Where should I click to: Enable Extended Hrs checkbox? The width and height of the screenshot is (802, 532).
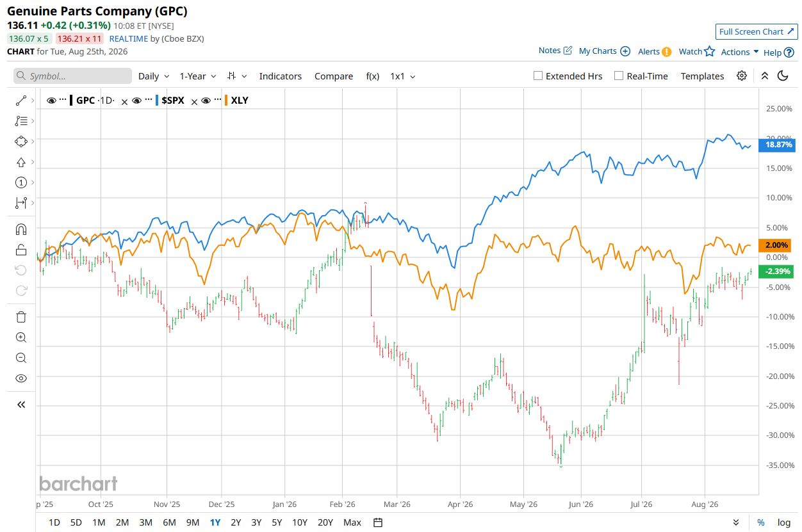(538, 76)
